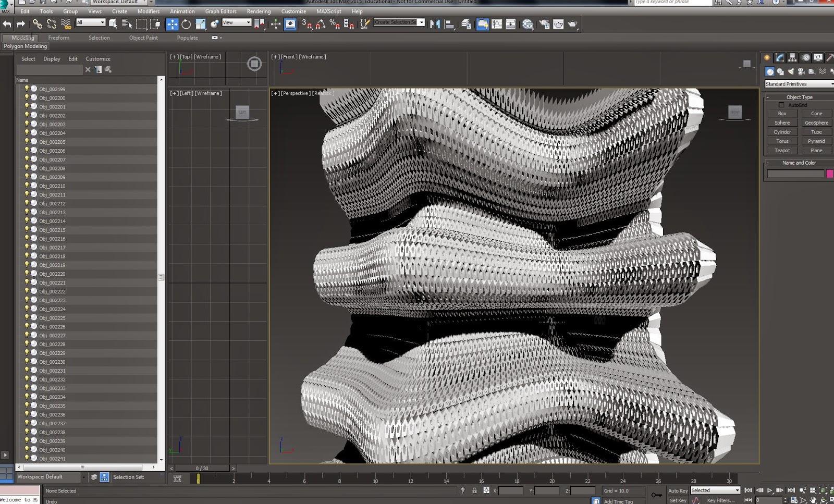The height and width of the screenshot is (504, 834).
Task: Open the Modify command panel tab
Action: click(x=780, y=57)
